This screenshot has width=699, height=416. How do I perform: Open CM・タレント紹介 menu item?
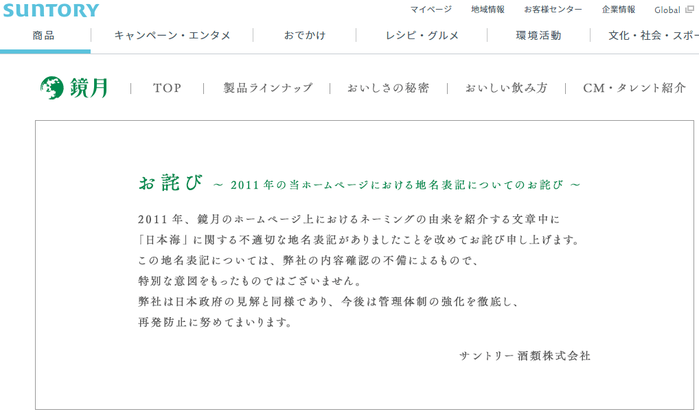(634, 88)
